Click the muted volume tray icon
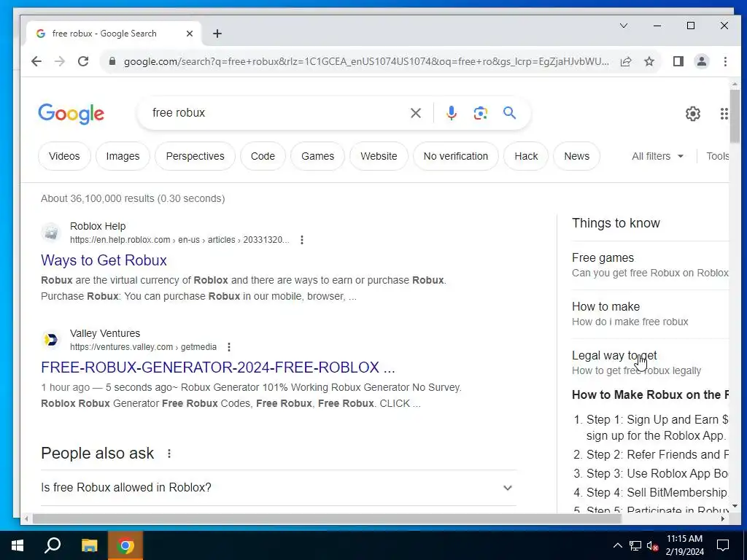 pyautogui.click(x=652, y=545)
